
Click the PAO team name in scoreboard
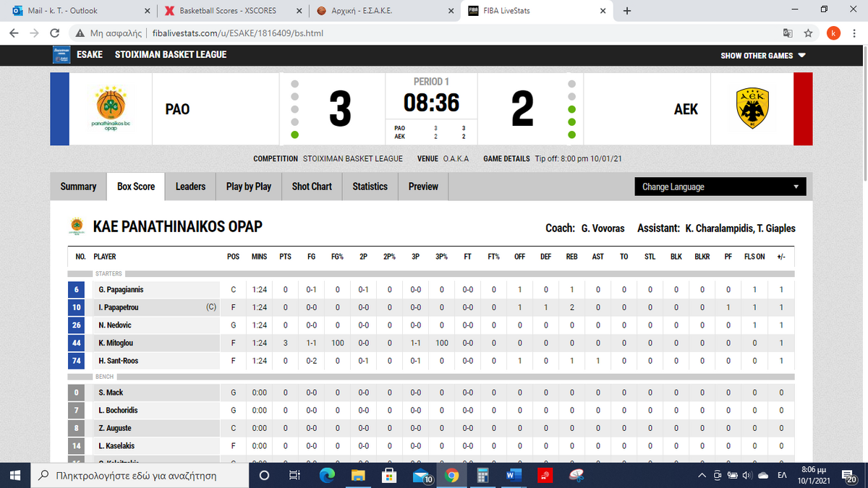177,109
